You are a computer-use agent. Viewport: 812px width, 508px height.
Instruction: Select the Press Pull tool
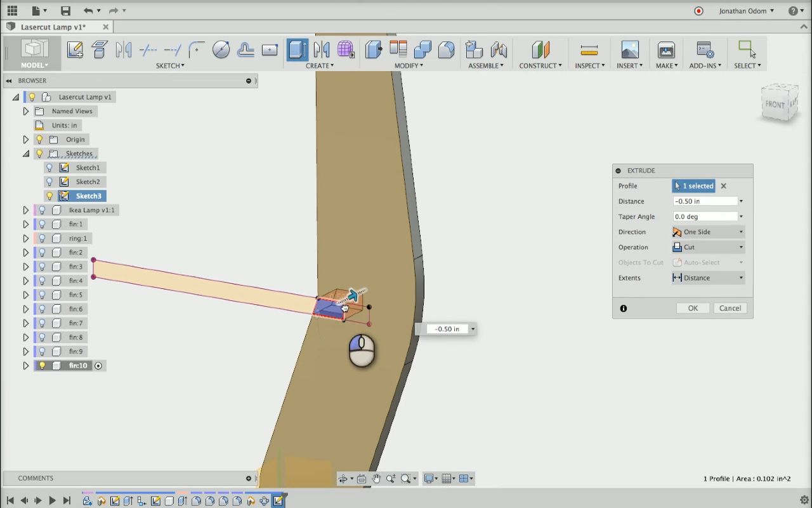coord(374,50)
